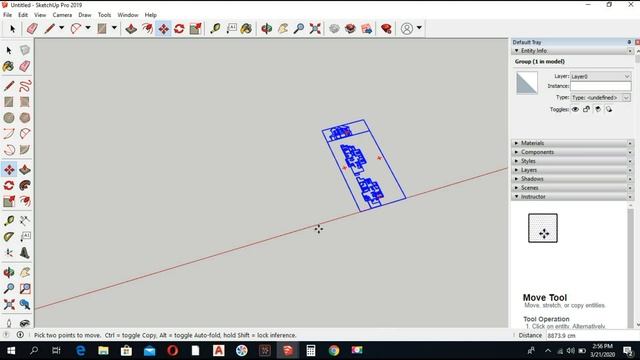Activate the Look Around eye tool
The image size is (640, 360).
tap(24, 323)
